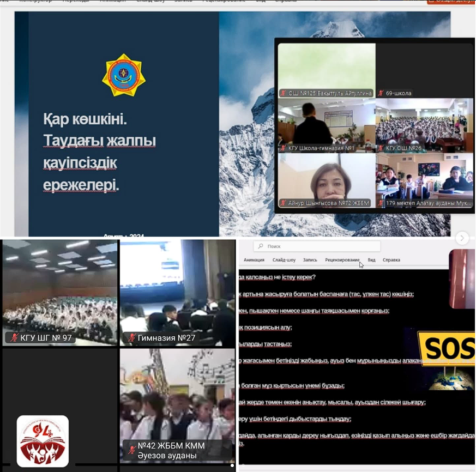Screen dimensions: 476x472
Task: Click muted mic icon of ОШ №125
Action: pyautogui.click(x=283, y=93)
